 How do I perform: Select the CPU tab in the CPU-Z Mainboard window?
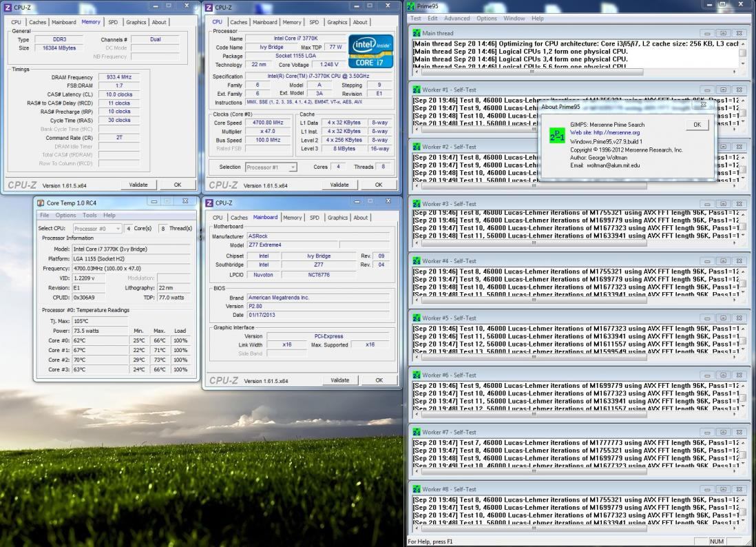[218, 218]
